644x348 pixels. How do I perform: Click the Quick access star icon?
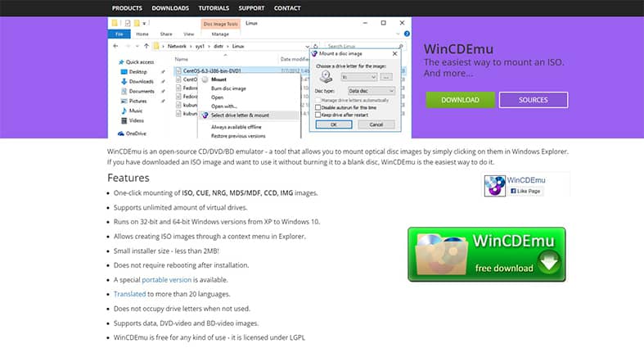tap(121, 62)
